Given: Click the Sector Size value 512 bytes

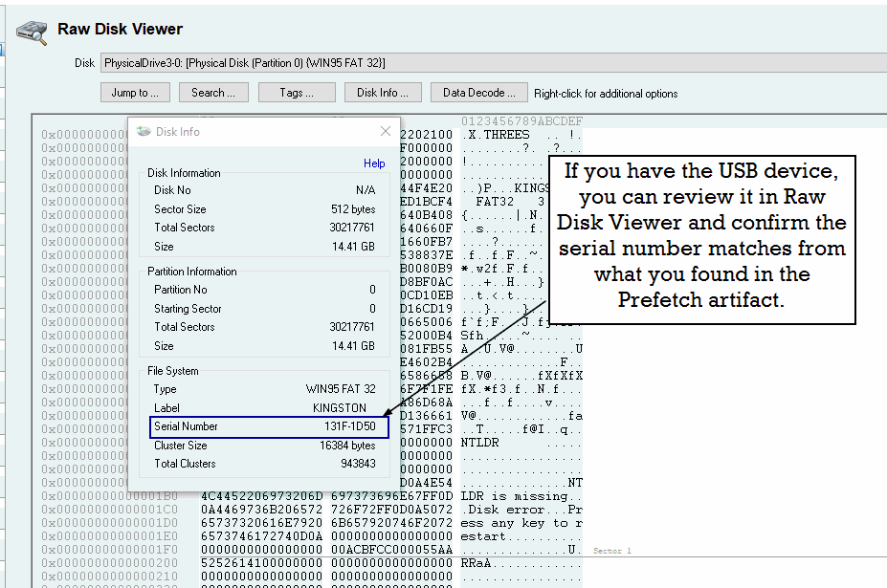Looking at the screenshot, I should click(x=353, y=209).
